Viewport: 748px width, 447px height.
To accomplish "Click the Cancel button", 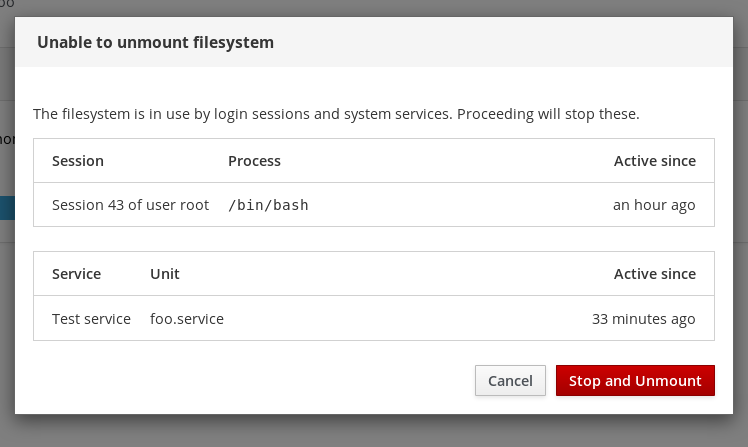I will (510, 381).
